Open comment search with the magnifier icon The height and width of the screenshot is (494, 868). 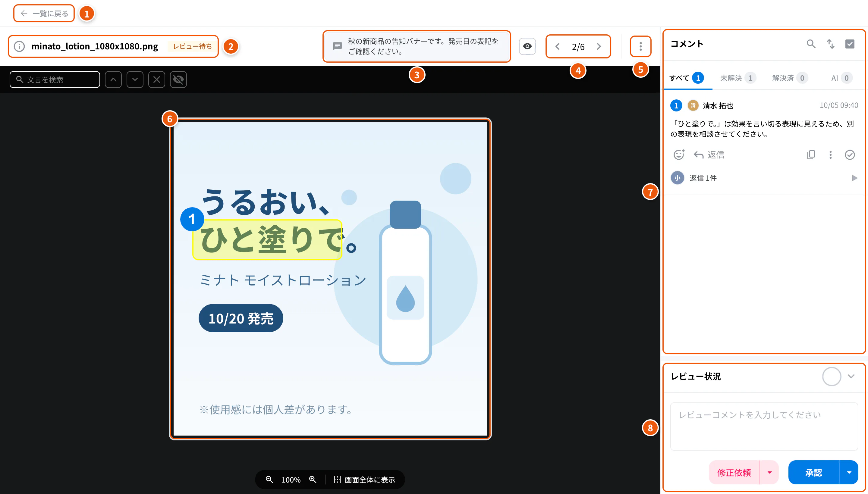coord(811,44)
